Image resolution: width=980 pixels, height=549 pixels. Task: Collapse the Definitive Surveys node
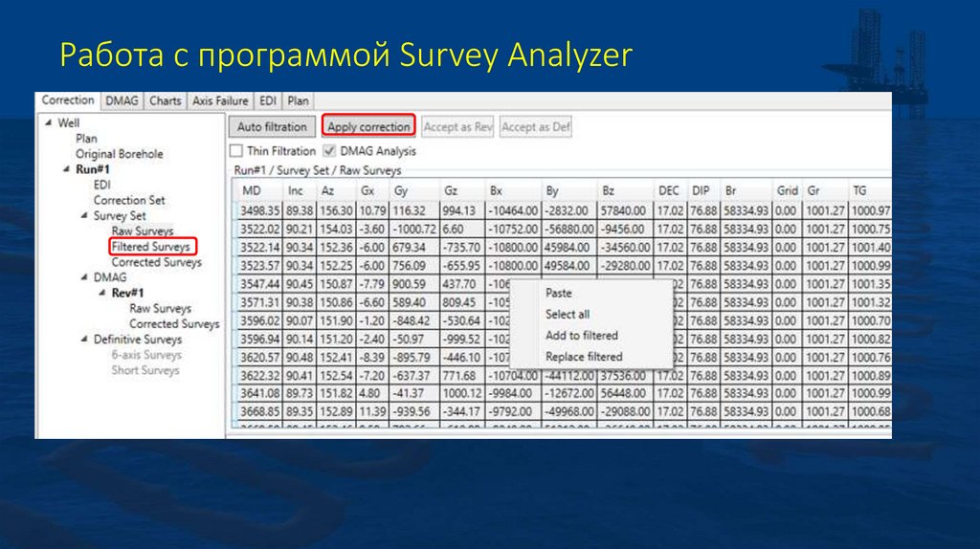[84, 340]
